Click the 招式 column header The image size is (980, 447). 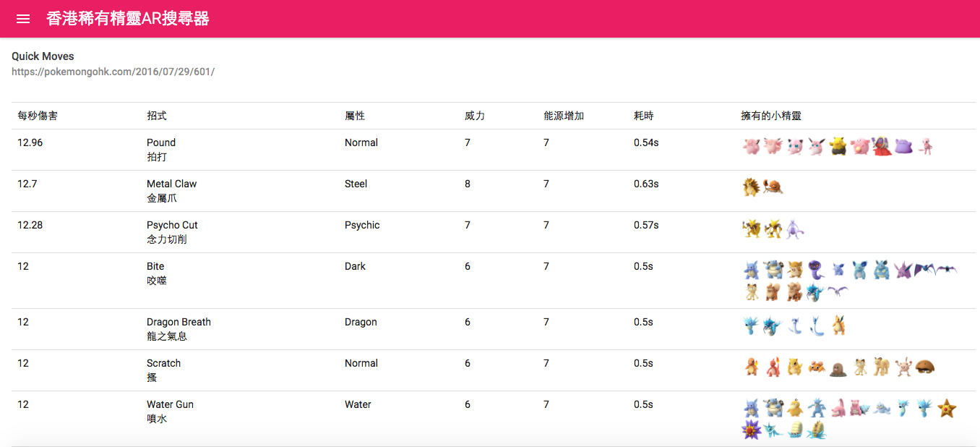157,116
